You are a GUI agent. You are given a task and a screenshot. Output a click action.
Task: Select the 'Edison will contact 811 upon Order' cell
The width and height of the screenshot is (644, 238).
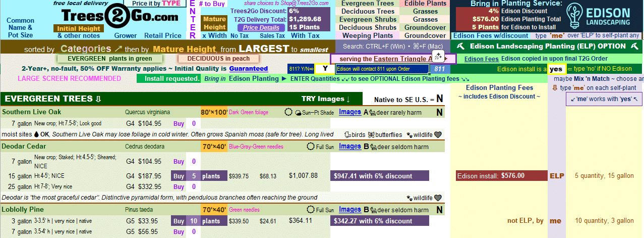coord(382,69)
